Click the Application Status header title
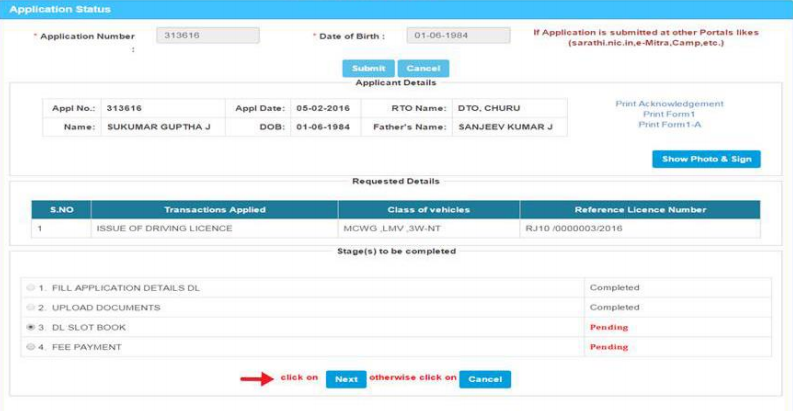This screenshot has height=411, width=793. point(60,9)
